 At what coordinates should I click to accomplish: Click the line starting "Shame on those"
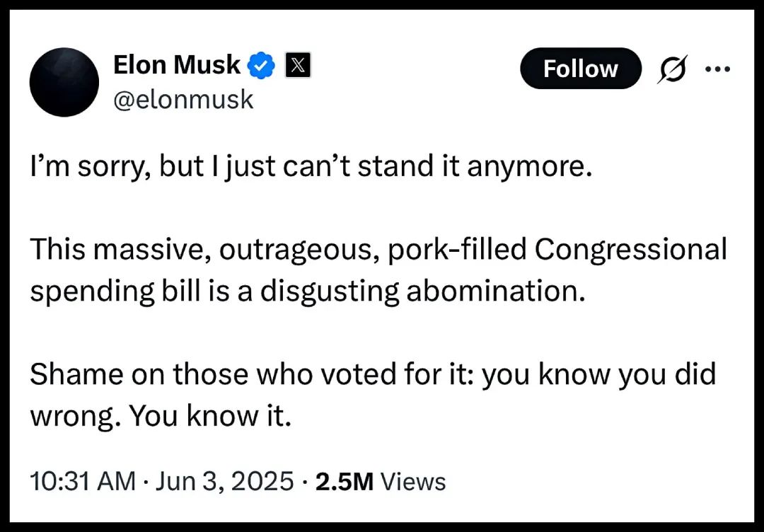tap(372, 374)
